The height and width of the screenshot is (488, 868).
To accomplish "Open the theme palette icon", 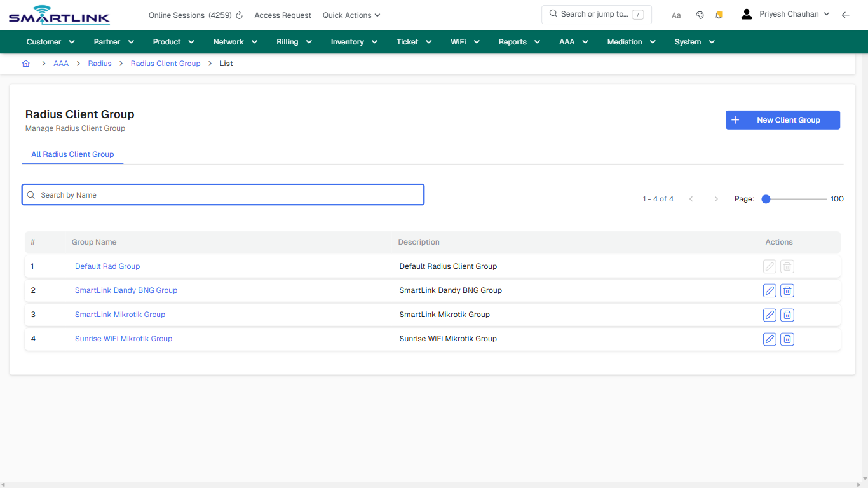I will (700, 14).
